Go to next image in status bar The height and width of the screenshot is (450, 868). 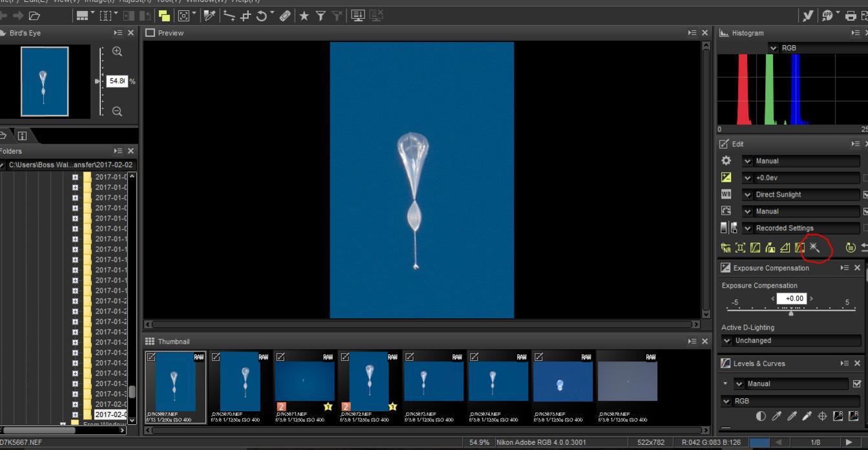[x=850, y=443]
